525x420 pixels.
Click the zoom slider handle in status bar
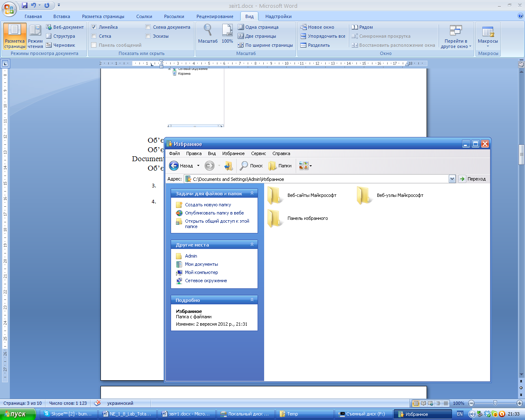pos(495,403)
